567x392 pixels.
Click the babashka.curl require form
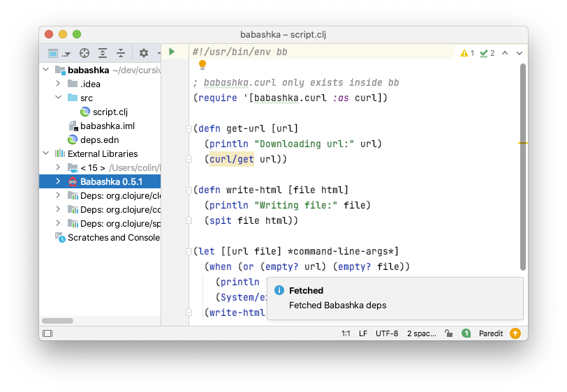click(290, 98)
